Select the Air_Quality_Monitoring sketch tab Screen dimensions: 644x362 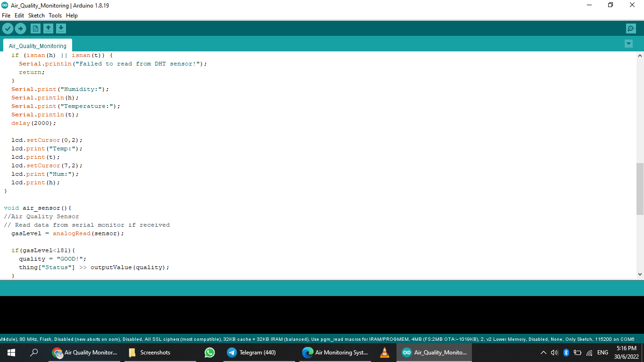[x=38, y=46]
